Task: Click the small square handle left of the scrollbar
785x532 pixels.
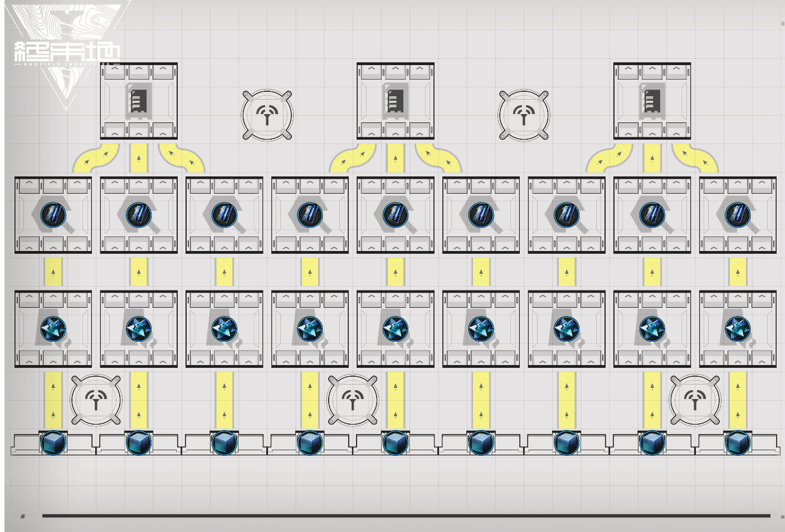Action: pyautogui.click(x=23, y=516)
